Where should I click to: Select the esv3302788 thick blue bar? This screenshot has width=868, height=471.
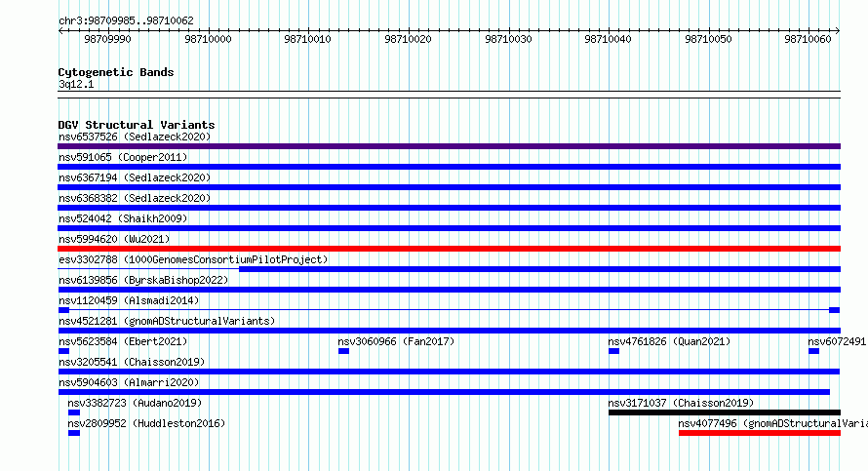pyautogui.click(x=539, y=269)
